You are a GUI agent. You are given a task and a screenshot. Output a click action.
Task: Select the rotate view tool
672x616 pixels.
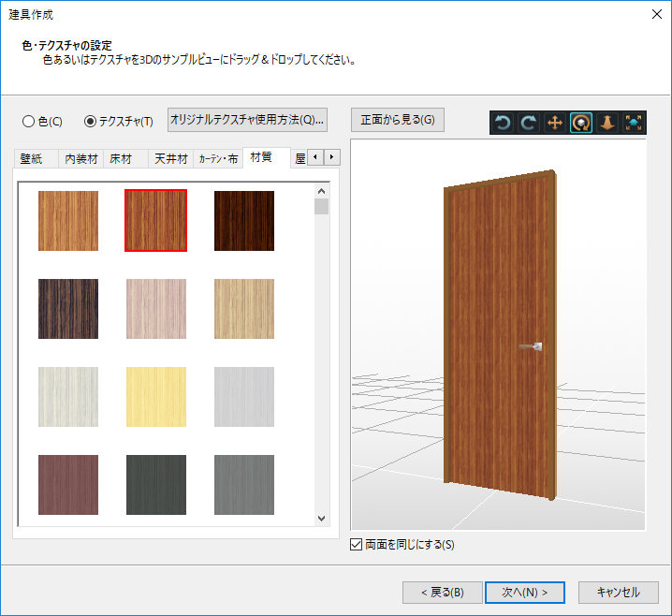(581, 123)
